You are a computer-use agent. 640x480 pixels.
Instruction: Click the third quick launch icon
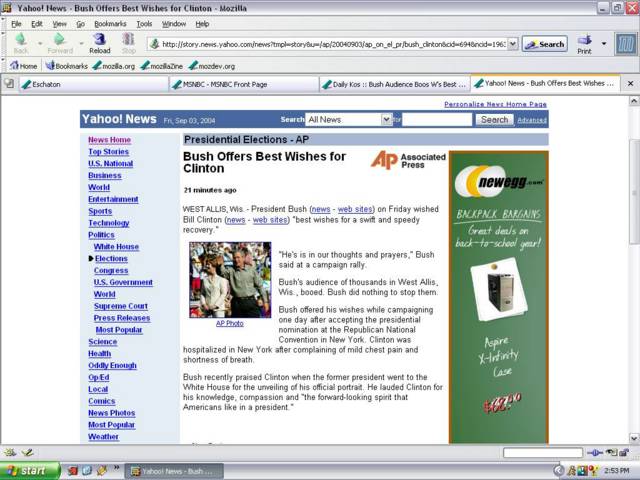[101, 471]
